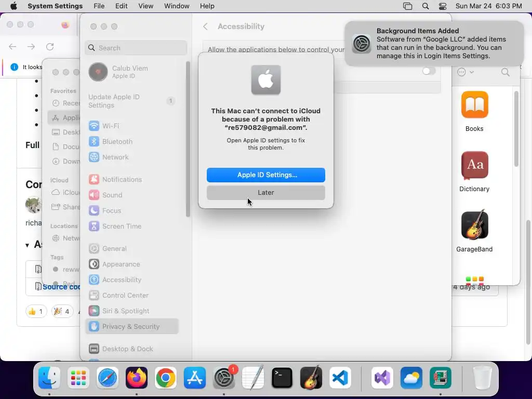The image size is (532, 399).
Task: Click the System Settings search field
Action: coord(136,48)
